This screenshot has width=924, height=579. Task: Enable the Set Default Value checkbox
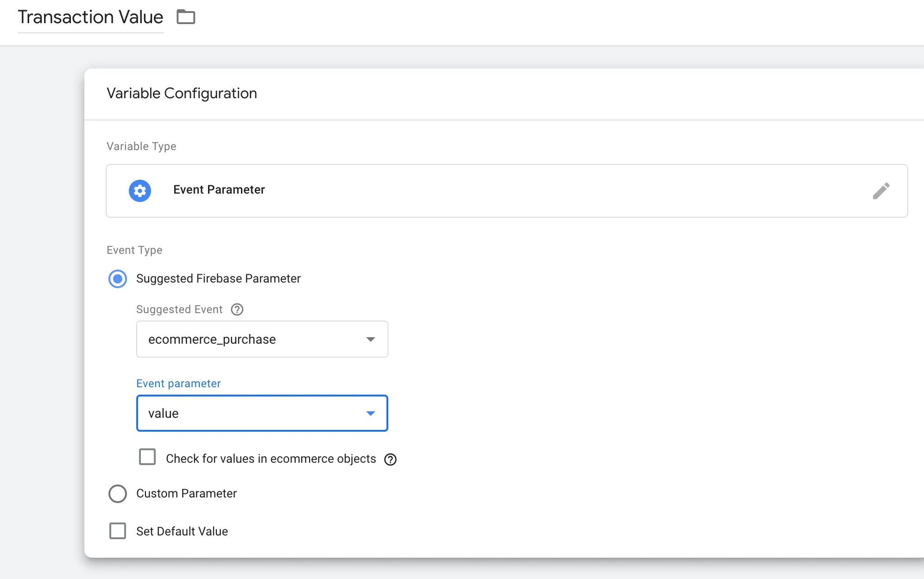point(118,531)
